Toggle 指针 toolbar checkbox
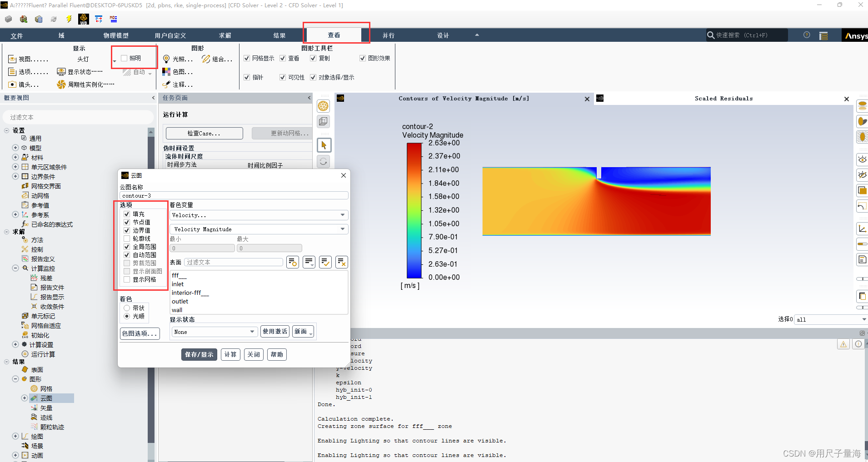The height and width of the screenshot is (462, 868). point(247,77)
